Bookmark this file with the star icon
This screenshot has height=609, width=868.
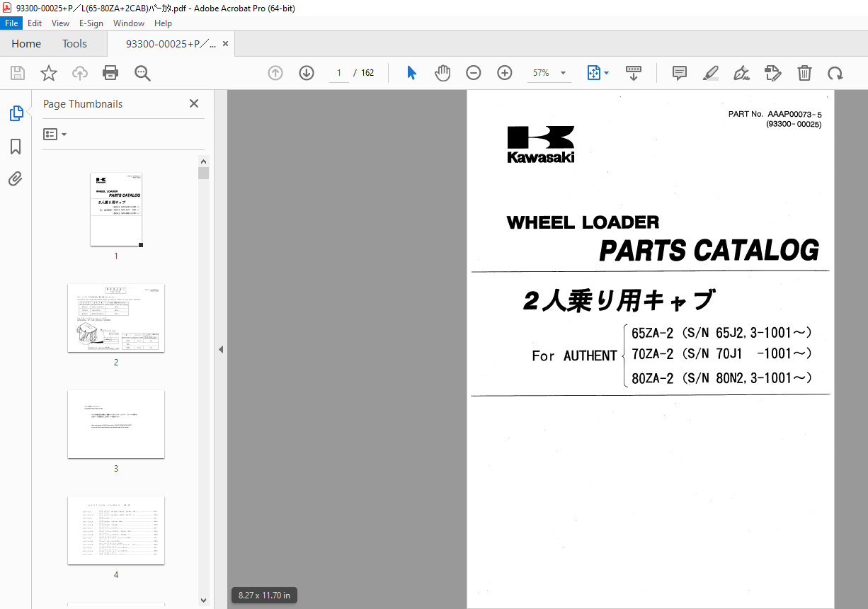coord(49,73)
